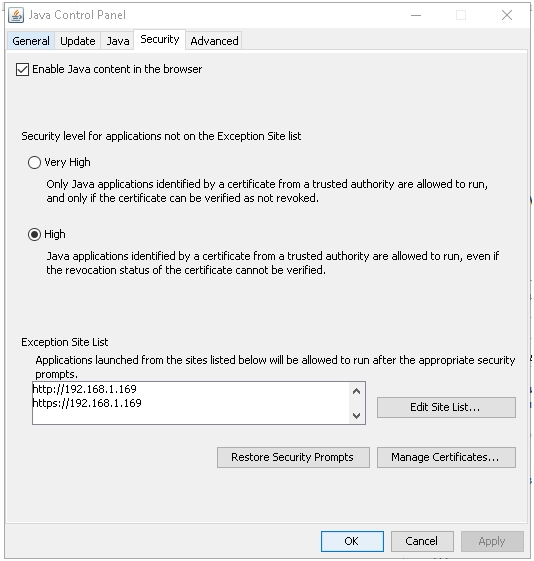
Task: Minimize the Java Control Panel window
Action: (x=416, y=15)
